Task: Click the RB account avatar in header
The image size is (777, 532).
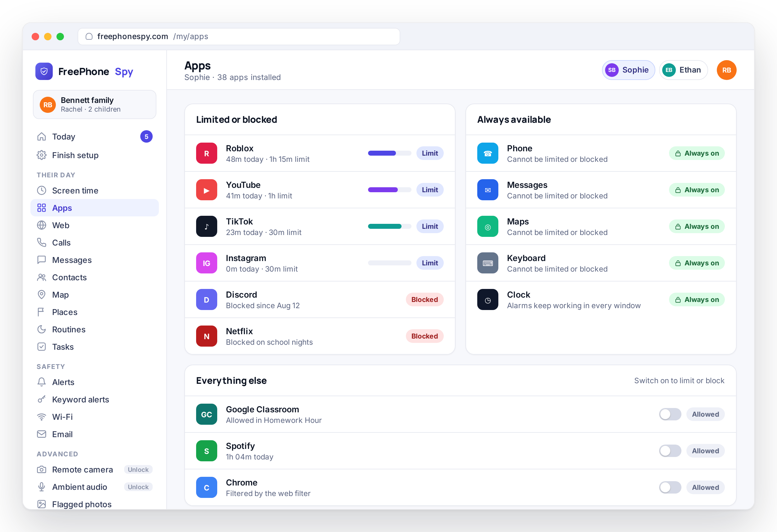Action: 726,70
